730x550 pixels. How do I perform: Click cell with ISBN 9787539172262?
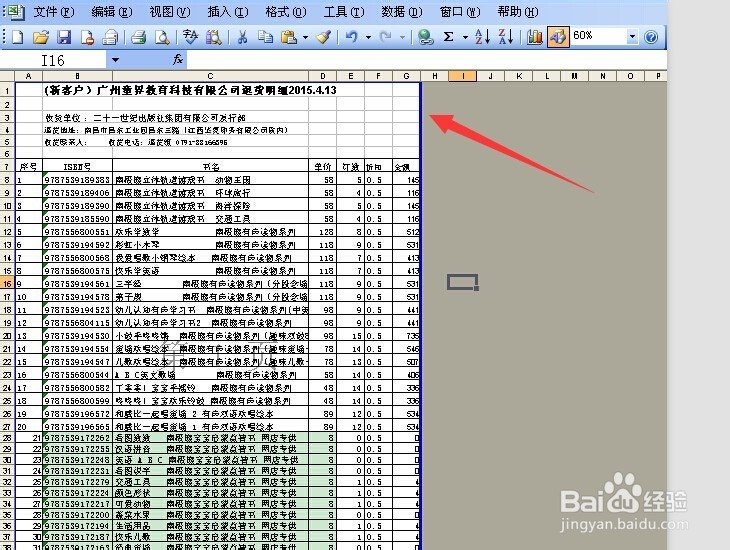coord(77,438)
